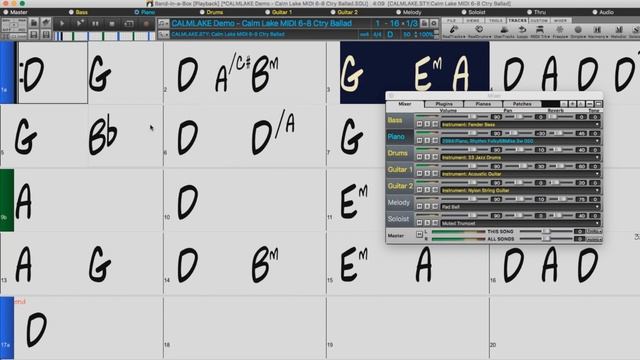Start song playback with Play button
The width and height of the screenshot is (640, 360).
[62, 24]
